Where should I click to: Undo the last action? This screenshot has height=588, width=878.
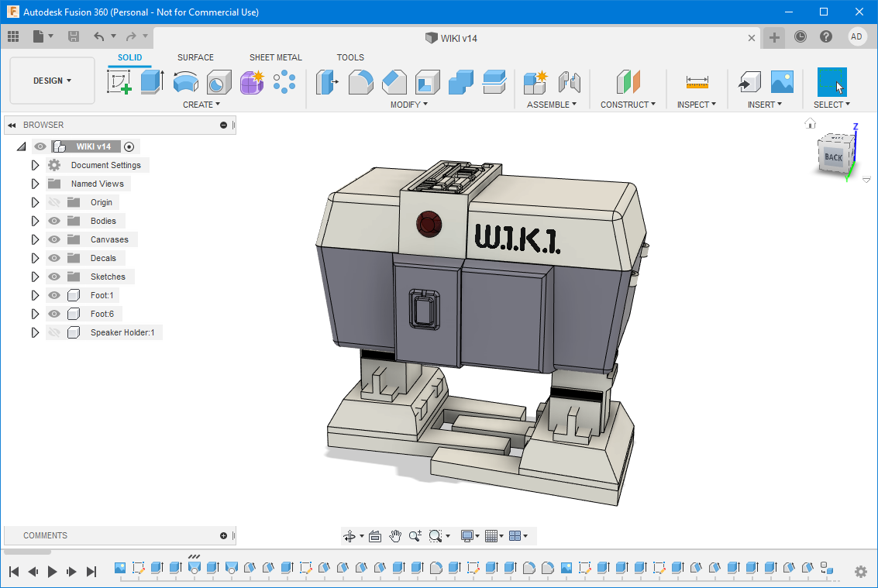click(99, 37)
